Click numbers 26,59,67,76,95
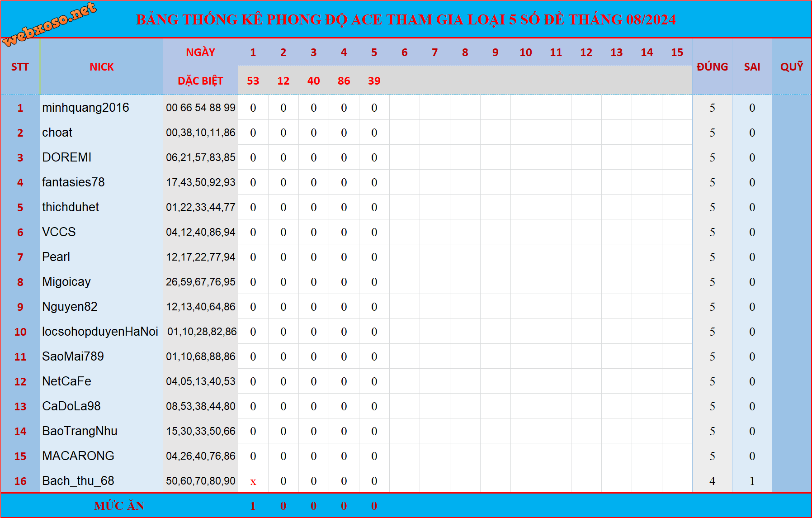Viewport: 812px width, 518px height. [x=201, y=282]
